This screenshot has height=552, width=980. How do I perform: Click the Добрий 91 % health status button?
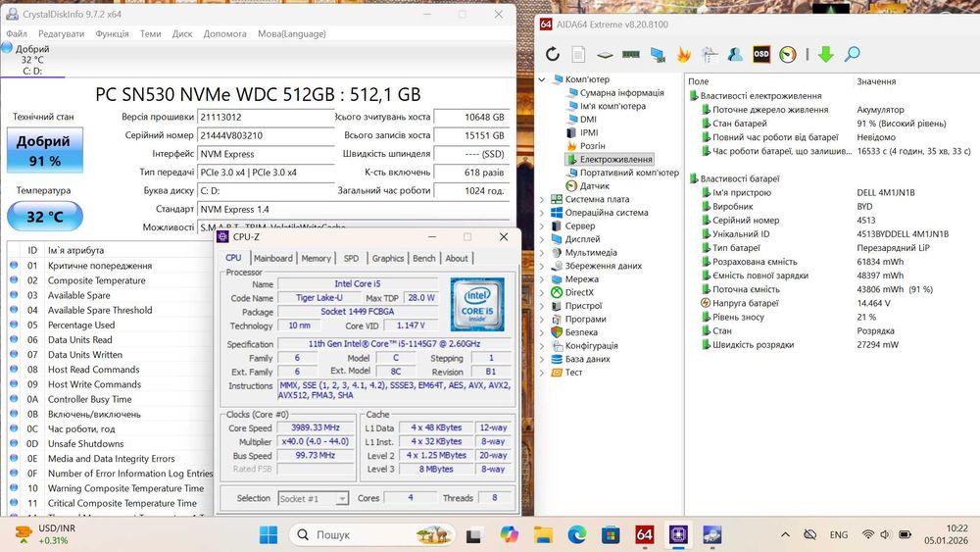(x=44, y=150)
